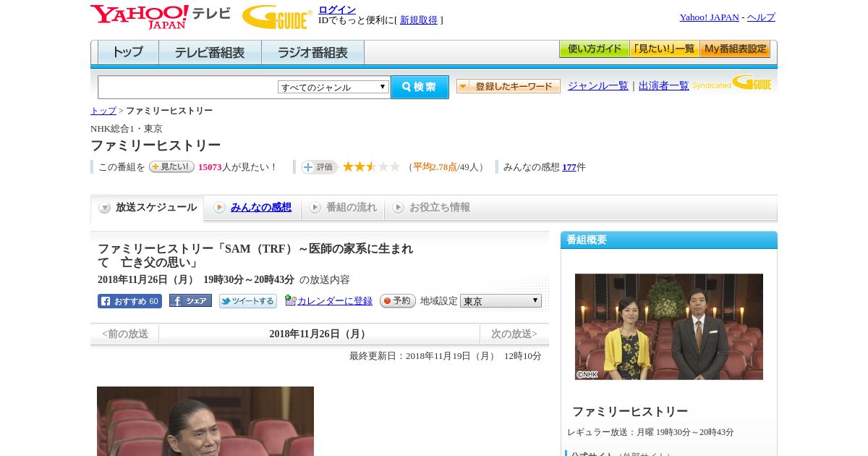Open the ヘルプ link
The height and width of the screenshot is (456, 868).
[761, 17]
